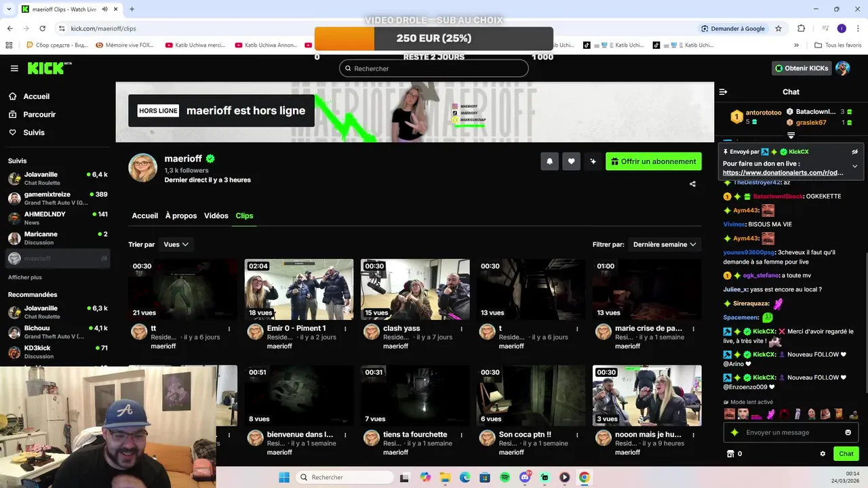Click the Rechercher search box on Kick
Screen dimensions: 868x488
[434, 68]
